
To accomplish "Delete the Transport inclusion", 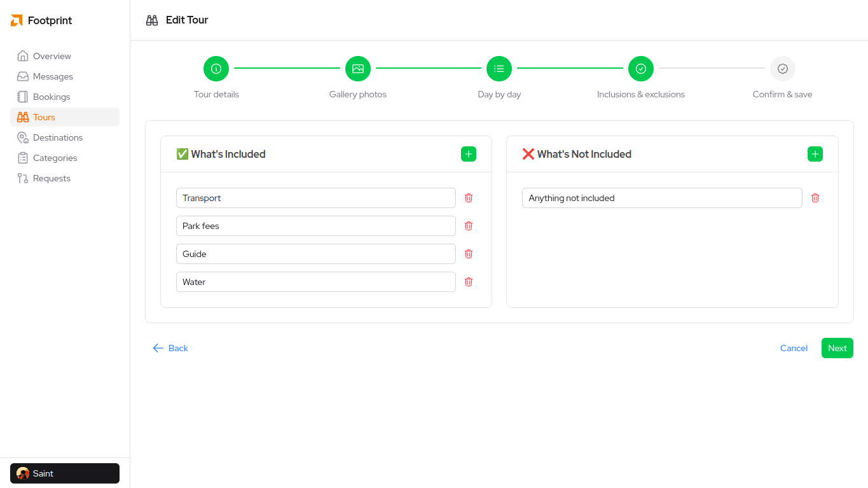I will (469, 198).
